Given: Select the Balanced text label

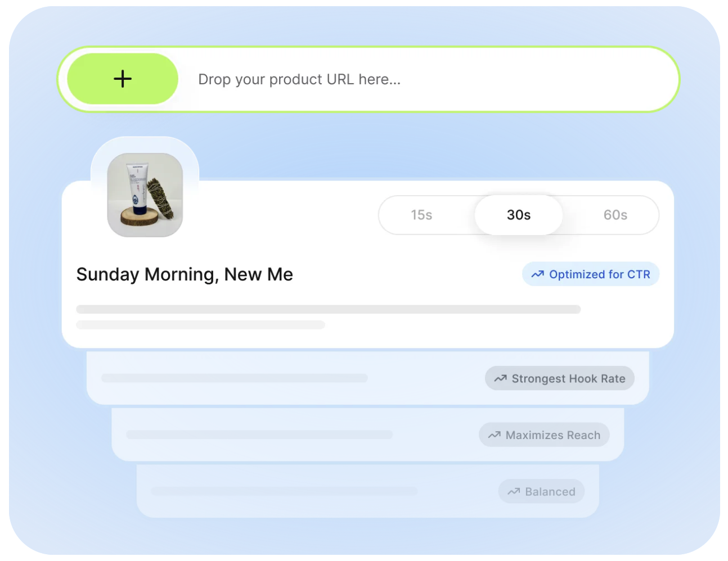Looking at the screenshot, I should 550,492.
